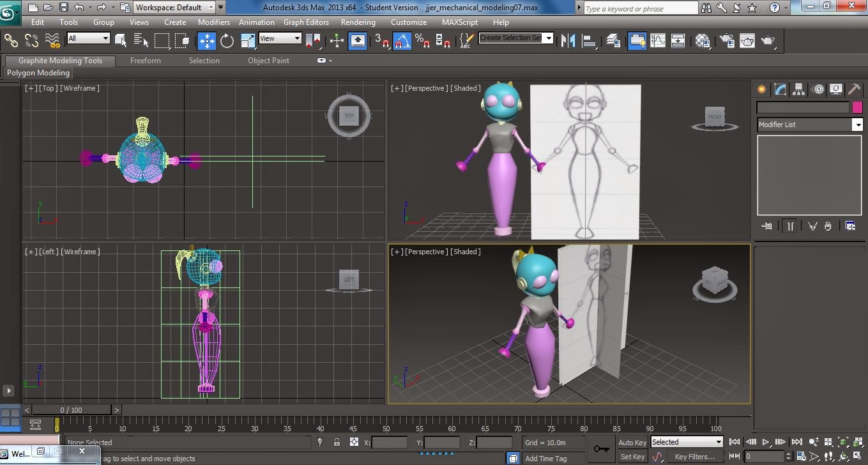This screenshot has height=465, width=868.
Task: Open Render Setup dialog
Action: coord(726,41)
